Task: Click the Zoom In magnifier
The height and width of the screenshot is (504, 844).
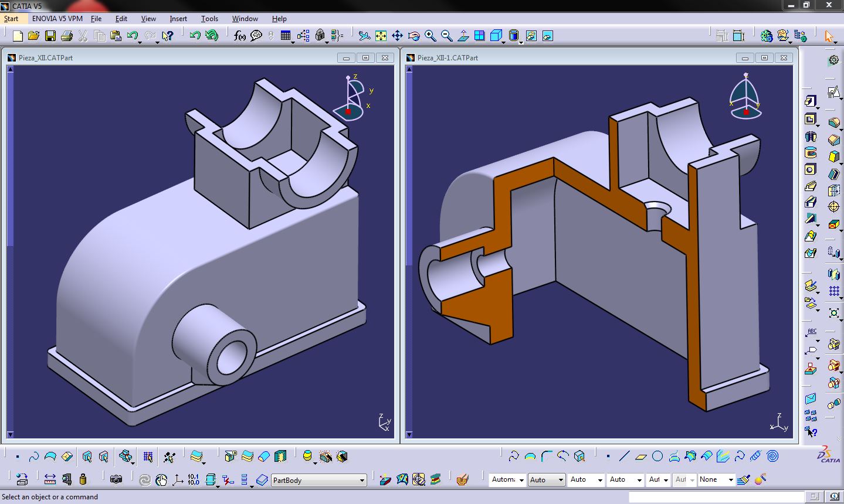Action: click(430, 36)
